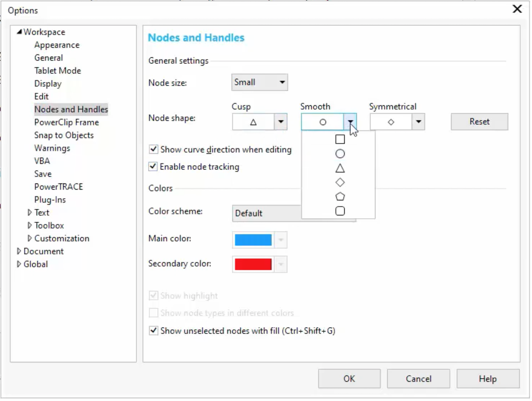Go to the PowerClip Frame settings
Screen dimensions: 532x401
(x=66, y=122)
